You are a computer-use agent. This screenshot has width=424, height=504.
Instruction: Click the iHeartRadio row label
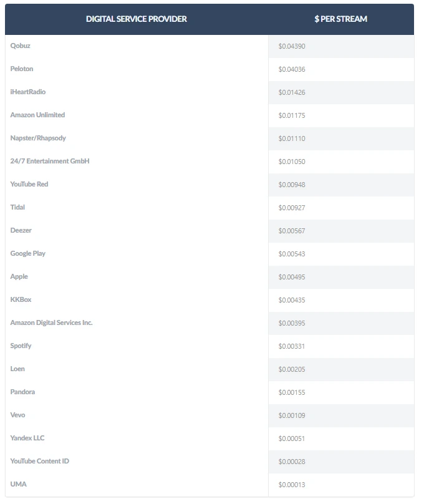pos(28,92)
